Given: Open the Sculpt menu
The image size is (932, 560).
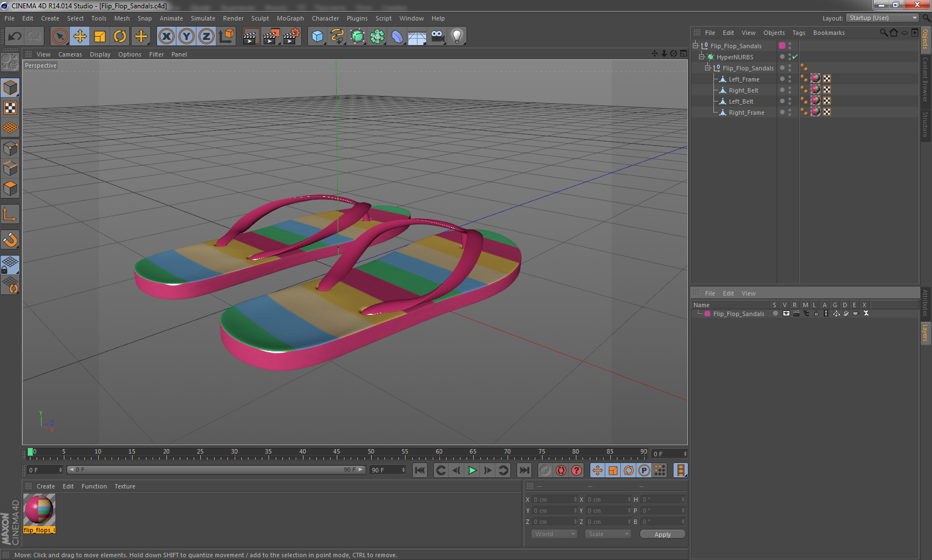Looking at the screenshot, I should pyautogui.click(x=260, y=18).
